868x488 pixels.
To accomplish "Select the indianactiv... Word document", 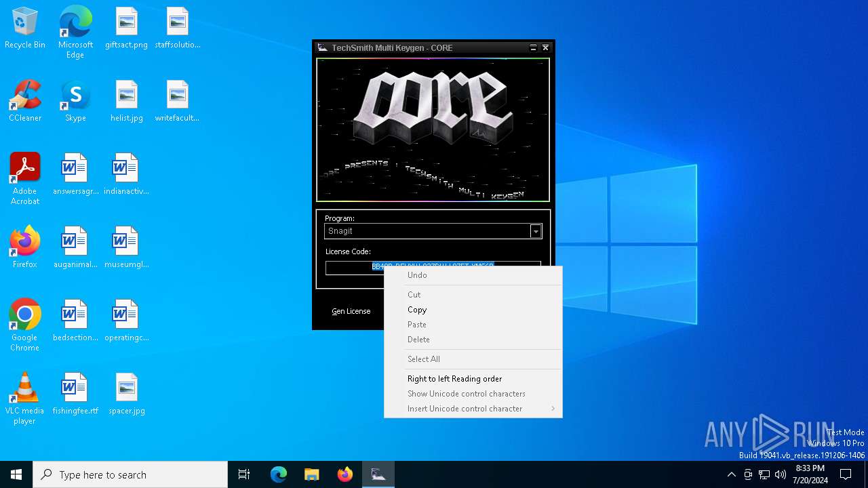I will [126, 175].
